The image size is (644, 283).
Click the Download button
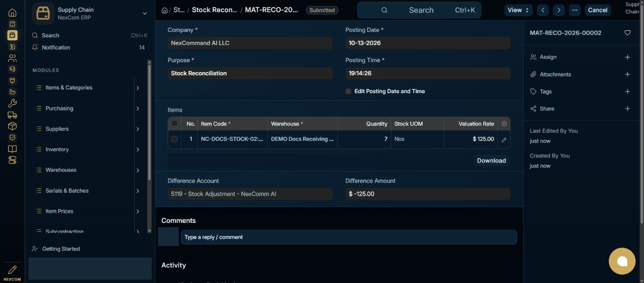click(x=491, y=160)
